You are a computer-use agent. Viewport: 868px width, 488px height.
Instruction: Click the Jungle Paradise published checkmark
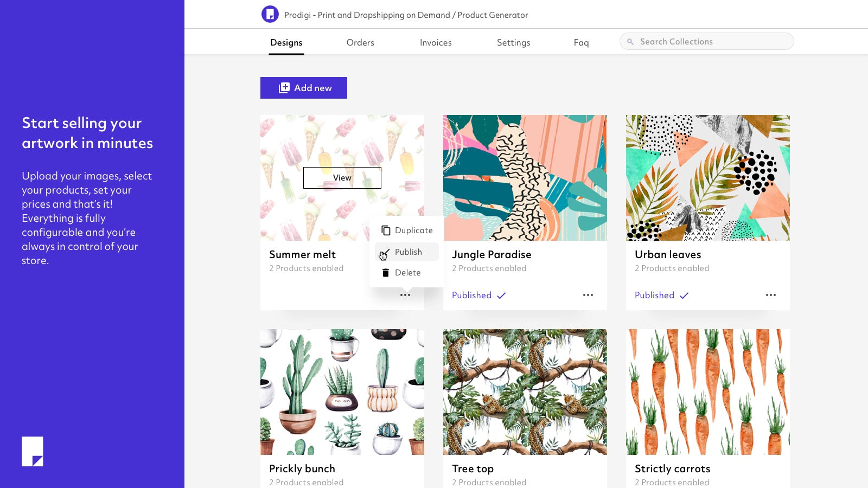501,296
